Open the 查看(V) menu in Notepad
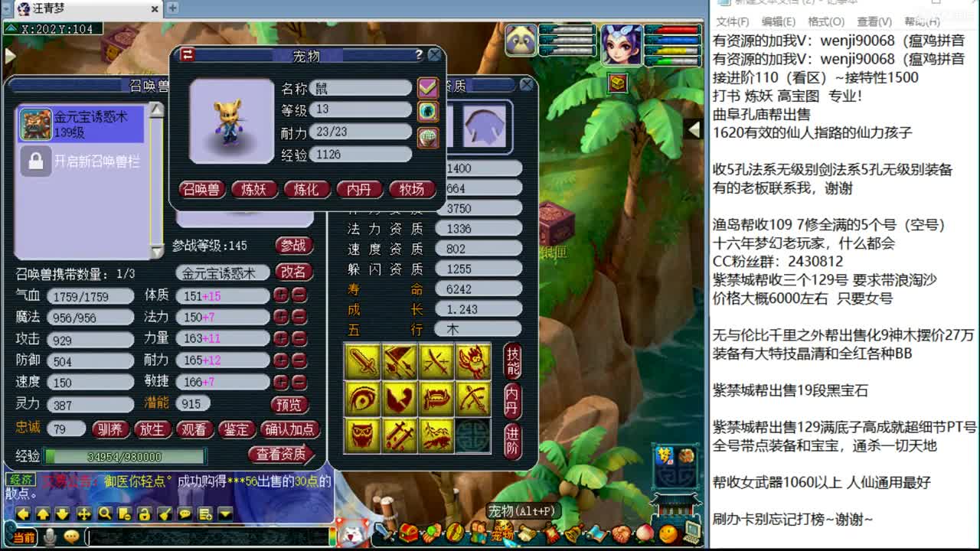Image resolution: width=980 pixels, height=551 pixels. (874, 22)
